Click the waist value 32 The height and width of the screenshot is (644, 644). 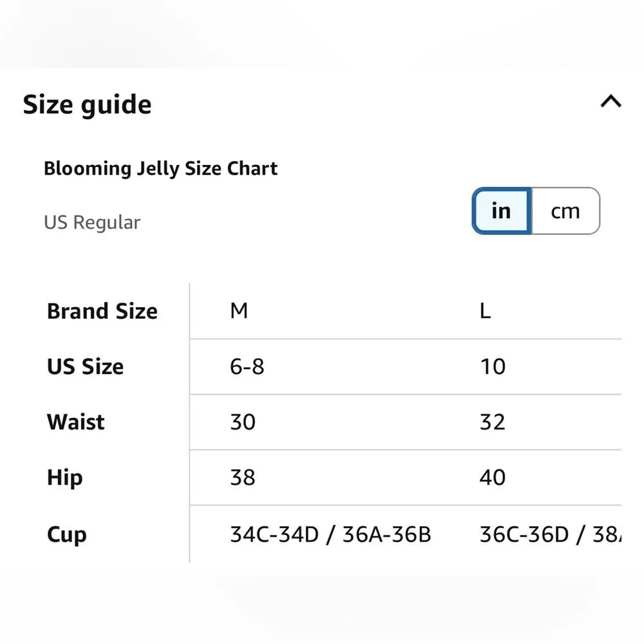coord(493,422)
